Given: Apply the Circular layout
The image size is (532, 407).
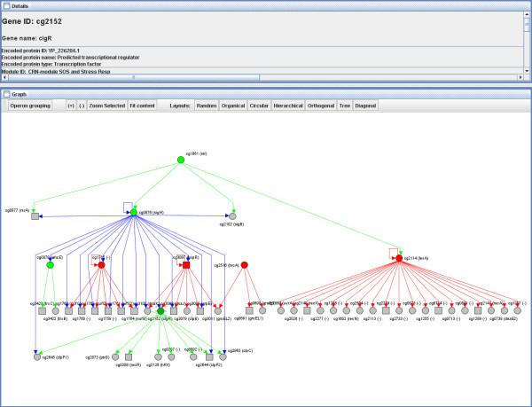Looking at the screenshot, I should (x=258, y=106).
